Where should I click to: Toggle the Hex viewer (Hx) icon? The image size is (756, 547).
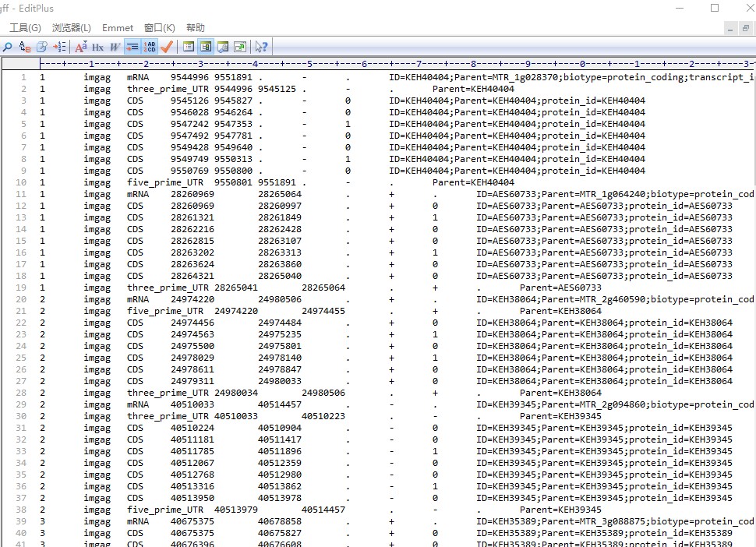[x=98, y=47]
